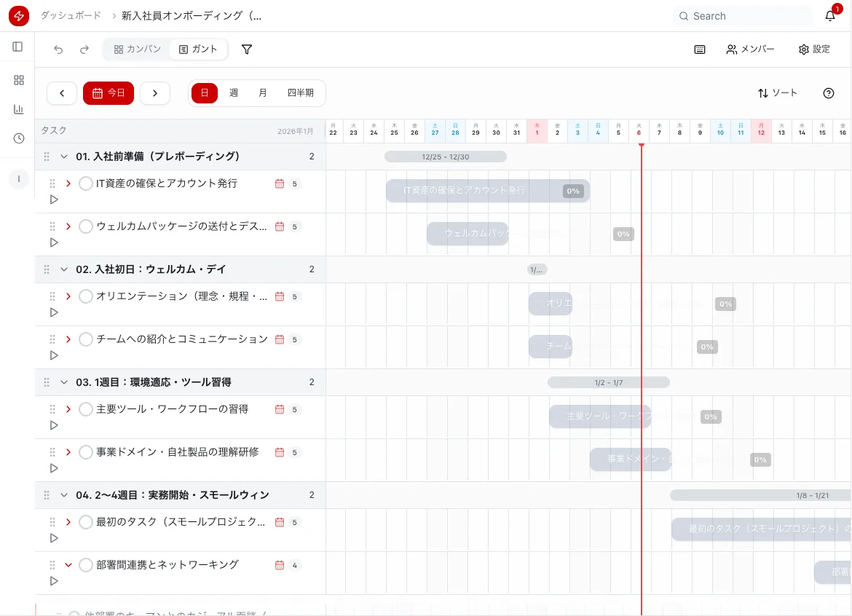The image size is (852, 616).
Task: Go to previous period arrow button
Action: pos(62,93)
